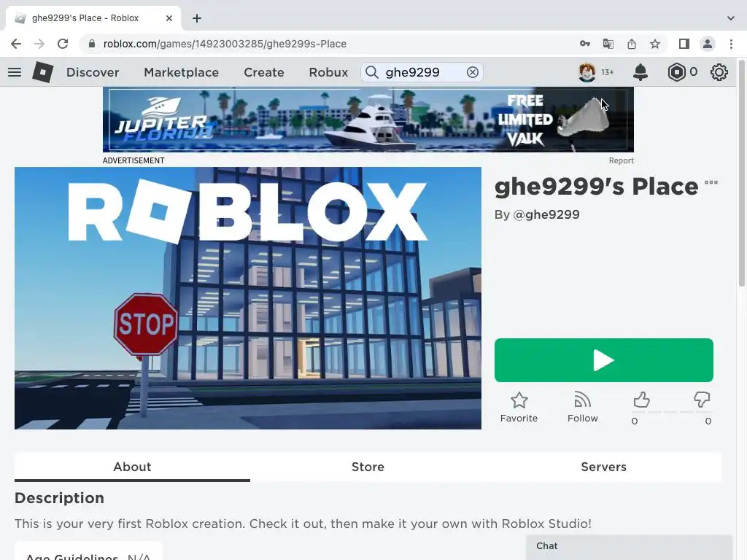
Task: Report the advertisement
Action: pos(621,160)
